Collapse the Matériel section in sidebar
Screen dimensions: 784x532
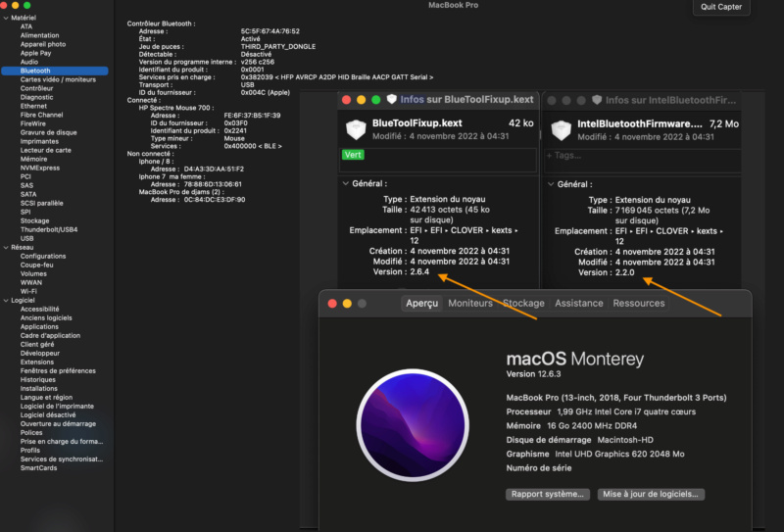[6, 18]
